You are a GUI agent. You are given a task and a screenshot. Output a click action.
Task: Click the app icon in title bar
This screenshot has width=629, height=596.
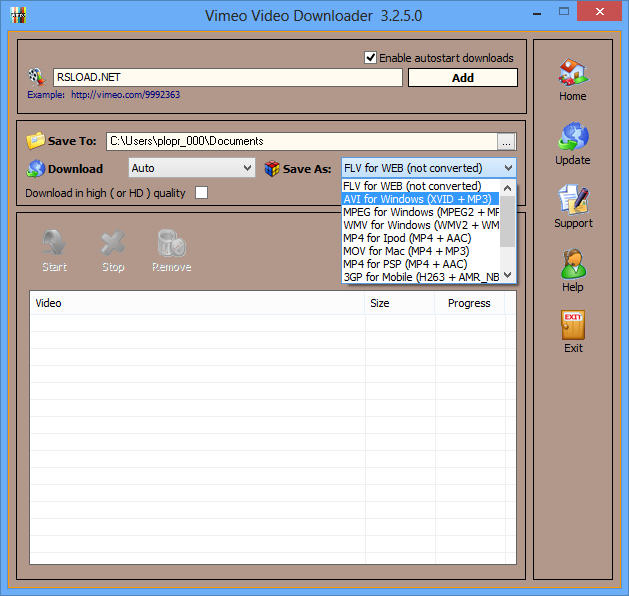(x=18, y=15)
